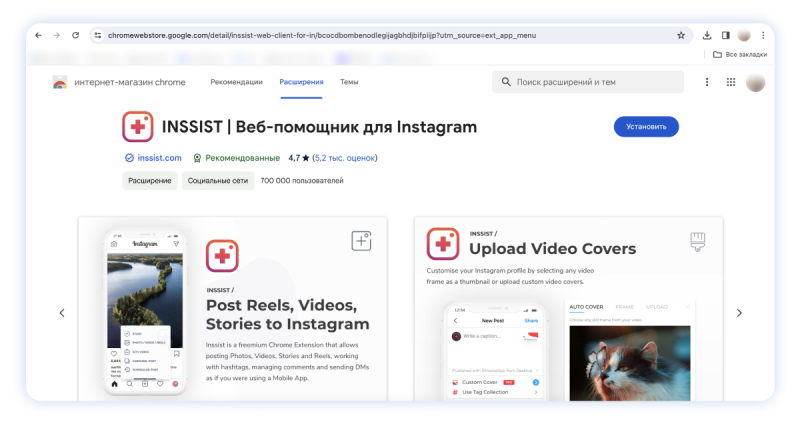Open the Chrome three-dot menu
This screenshot has height=424, width=800.
763,35
